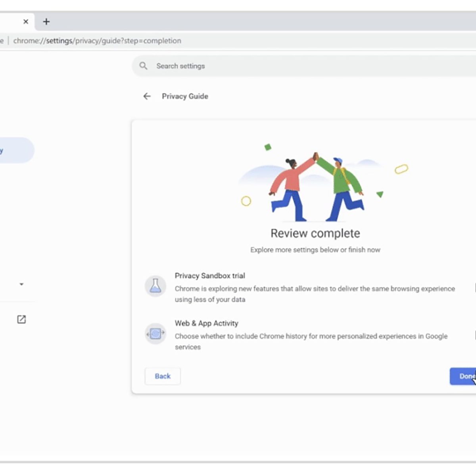Click the Review complete heading
This screenshot has height=476, width=476.
point(315,233)
